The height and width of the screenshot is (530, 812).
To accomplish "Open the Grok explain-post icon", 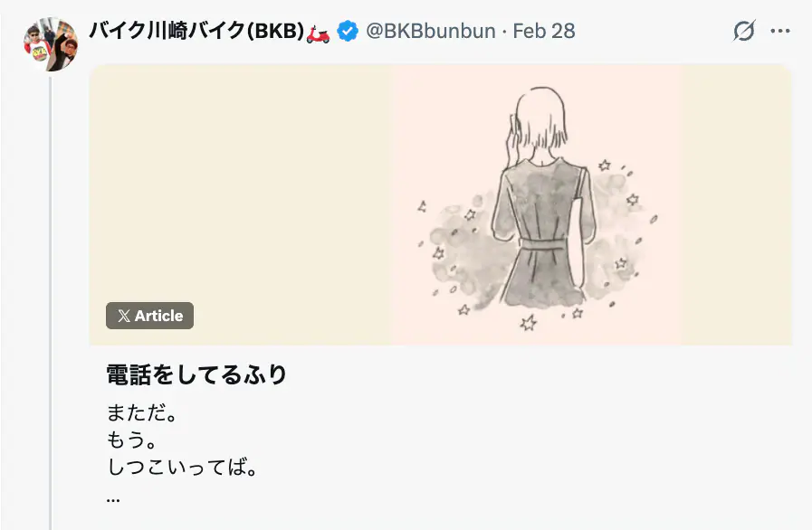I will coord(743,31).
